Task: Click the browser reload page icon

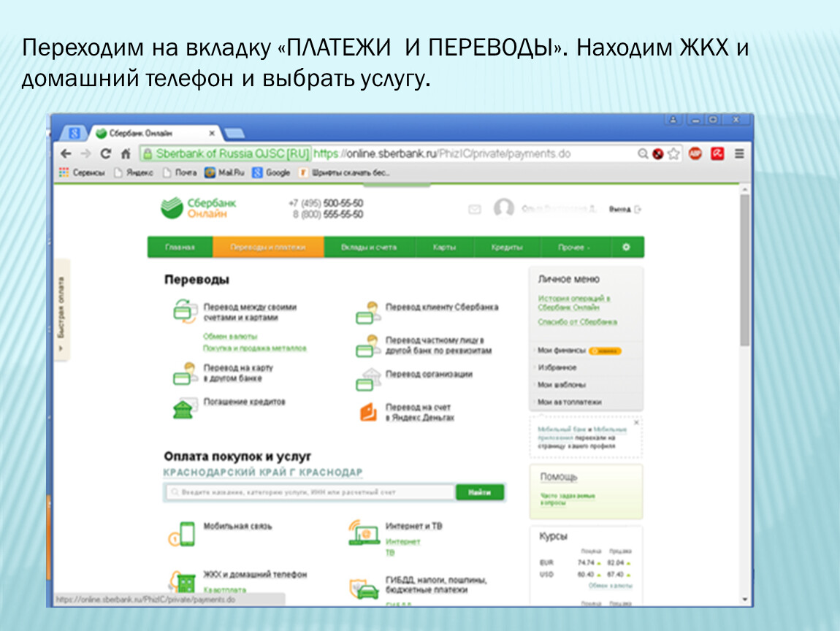Action: 105,154
